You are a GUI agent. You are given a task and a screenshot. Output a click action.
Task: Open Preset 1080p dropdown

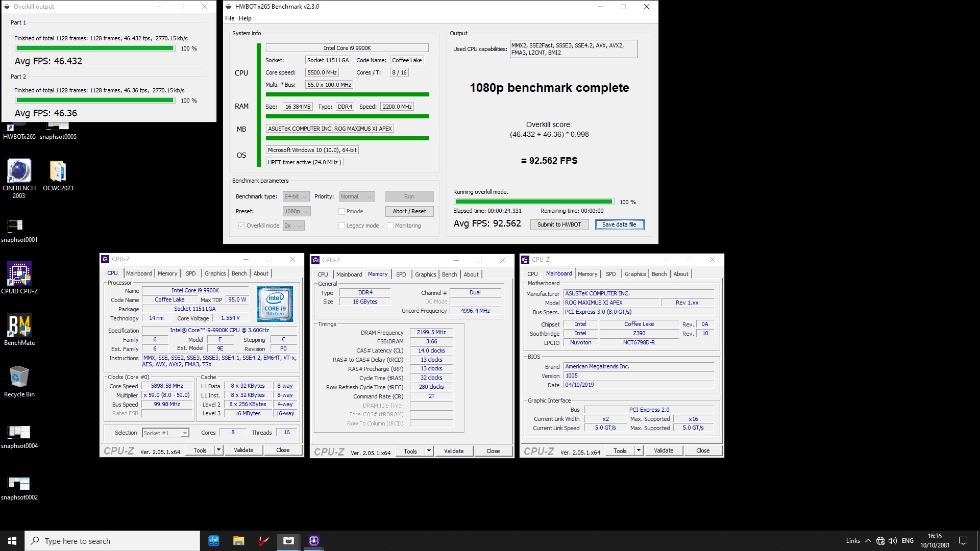pos(297,211)
